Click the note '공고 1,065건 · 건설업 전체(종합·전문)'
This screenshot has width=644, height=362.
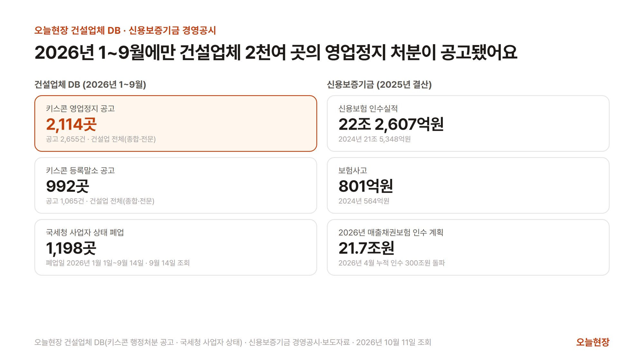[100, 201]
